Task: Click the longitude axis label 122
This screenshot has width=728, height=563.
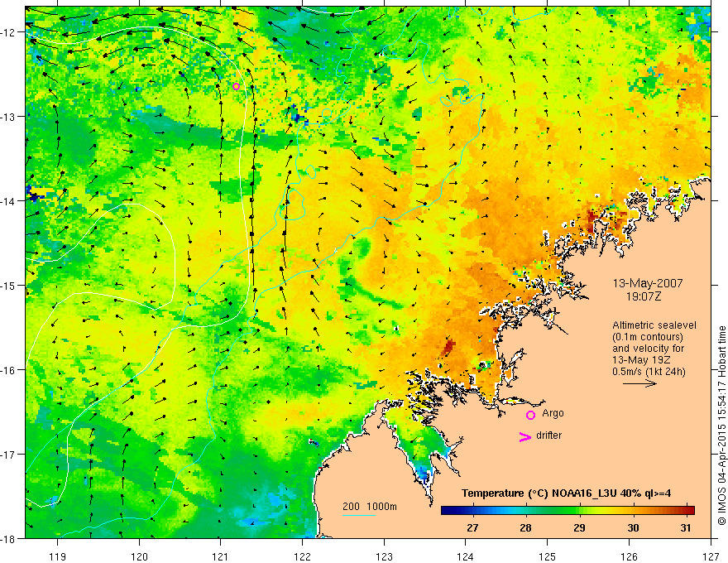Action: (302, 556)
